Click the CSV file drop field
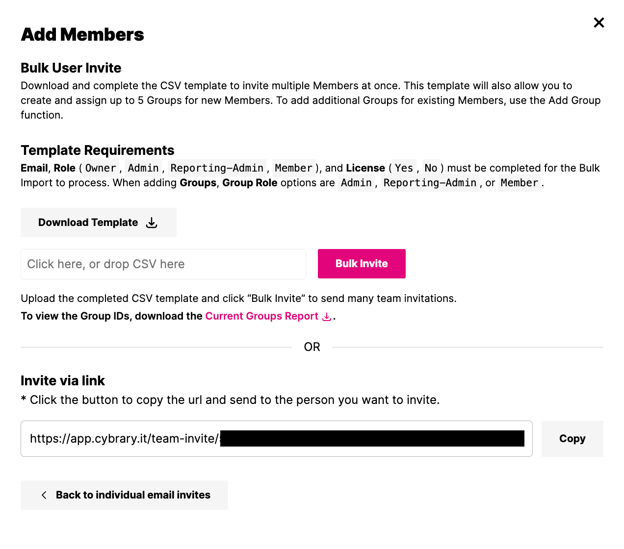Viewport: 624px width, 549px height. [x=163, y=264]
